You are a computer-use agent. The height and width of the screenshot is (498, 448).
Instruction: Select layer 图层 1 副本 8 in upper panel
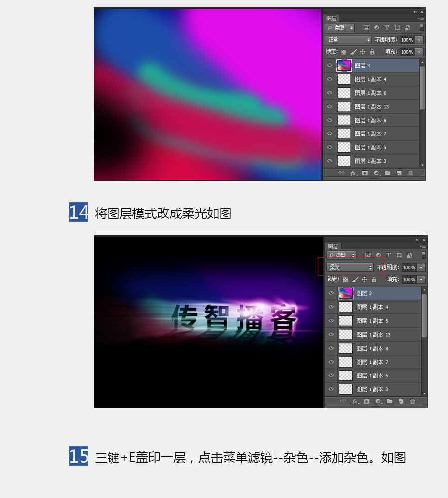pos(371,120)
